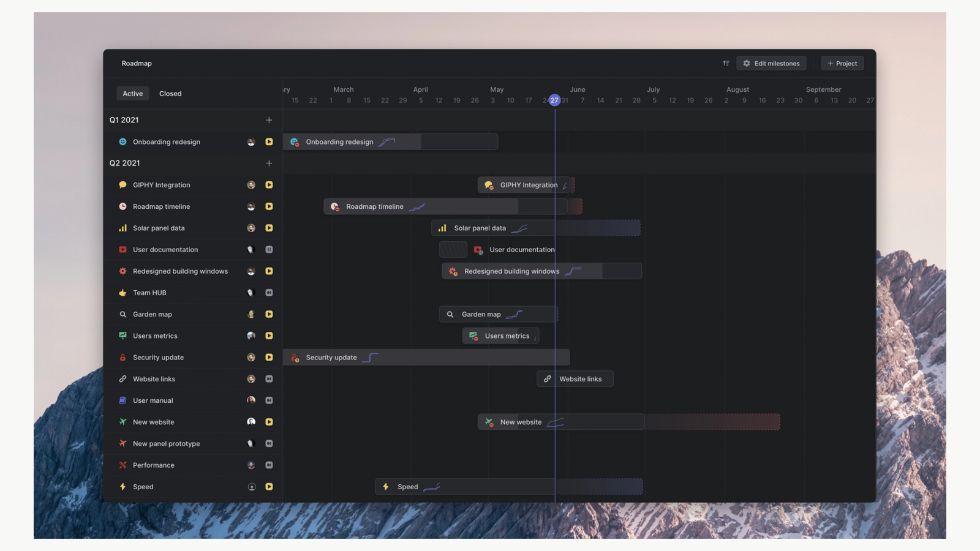The width and height of the screenshot is (980, 551).
Task: Click the Garden map magnifier icon in list
Action: pos(123,314)
